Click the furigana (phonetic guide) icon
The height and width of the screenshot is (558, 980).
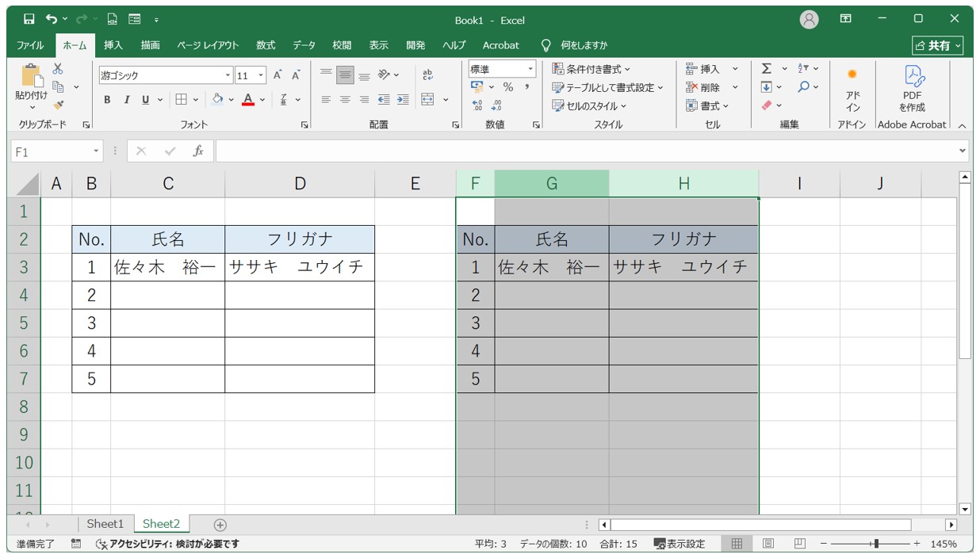284,100
